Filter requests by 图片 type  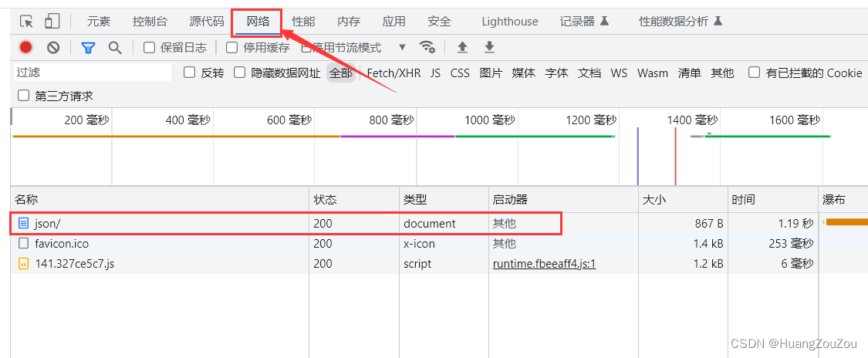(x=491, y=73)
